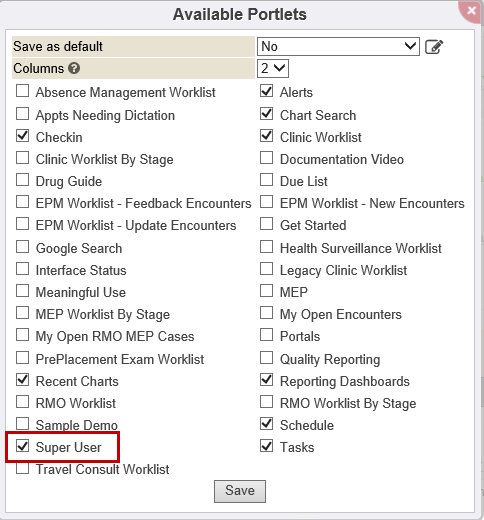Uncheck the Reporting Dashboards checkbox
484x520 pixels.
pyautogui.click(x=266, y=380)
